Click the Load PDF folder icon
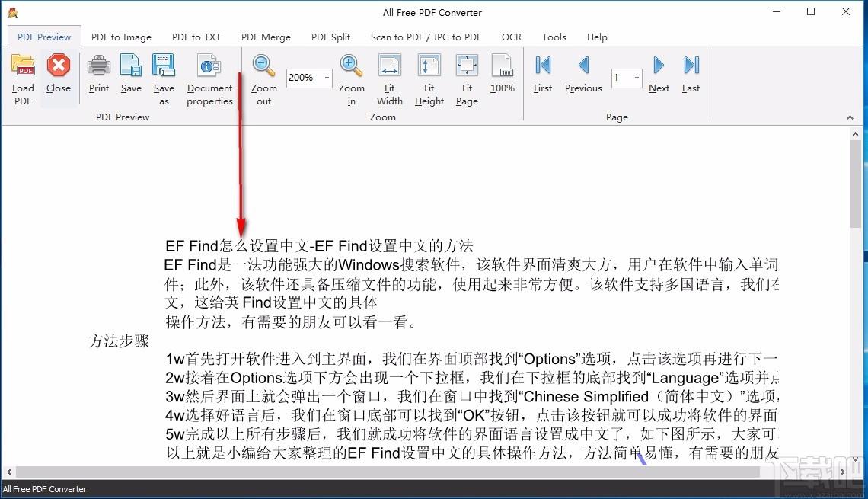Screen dimensions: 868x499 [23, 66]
